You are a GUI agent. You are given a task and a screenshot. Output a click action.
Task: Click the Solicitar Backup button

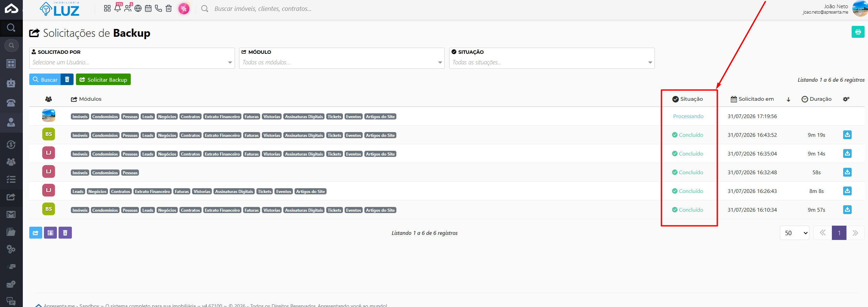(103, 79)
